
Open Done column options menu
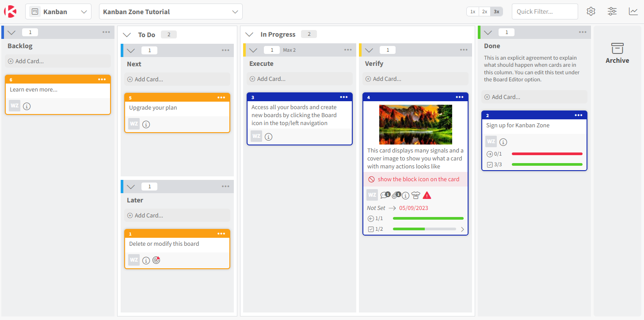click(583, 32)
